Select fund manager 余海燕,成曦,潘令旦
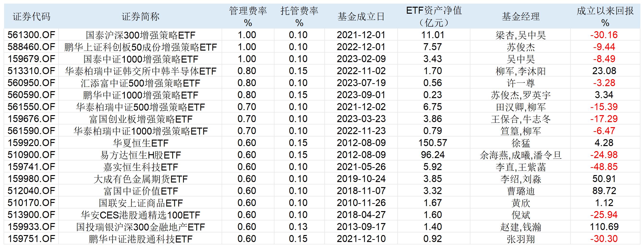The image size is (644, 248). tap(521, 155)
